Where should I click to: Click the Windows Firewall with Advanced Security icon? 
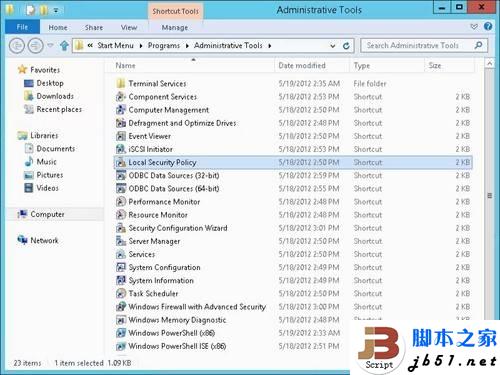pyautogui.click(x=121, y=307)
